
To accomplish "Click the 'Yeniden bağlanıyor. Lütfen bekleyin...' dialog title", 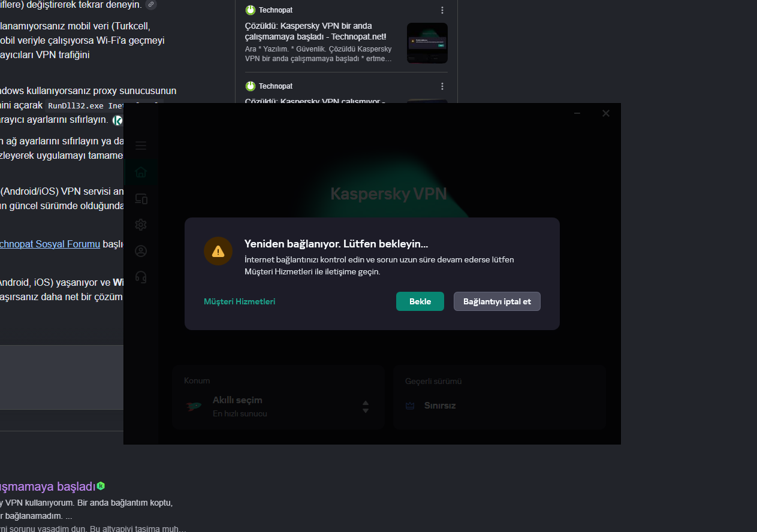I will (x=336, y=244).
